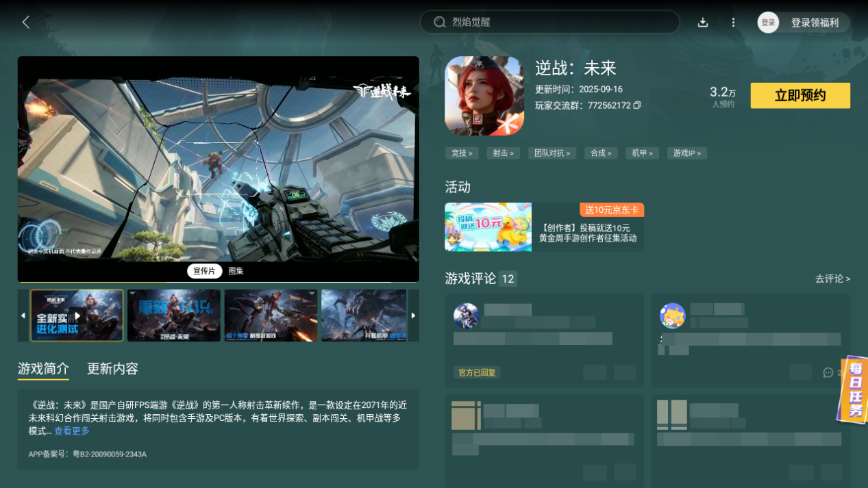Click the yellow 立即预约 button
This screenshot has height=488, width=868.
click(800, 96)
